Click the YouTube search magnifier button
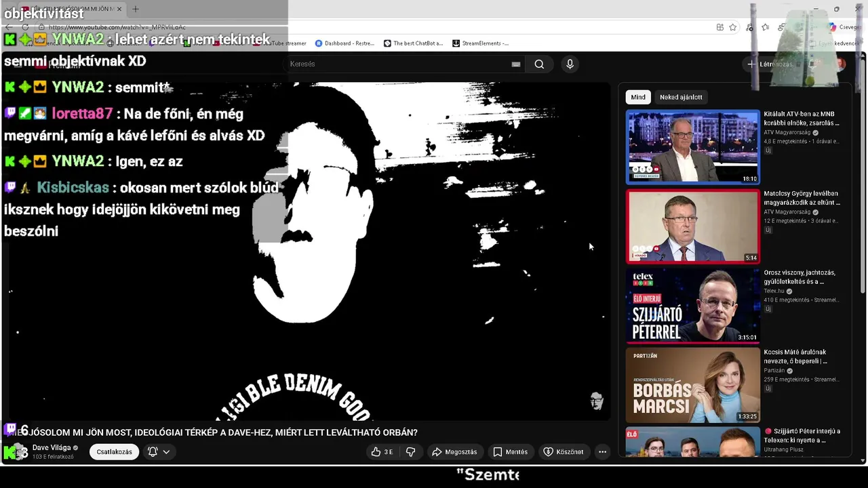 (539, 64)
